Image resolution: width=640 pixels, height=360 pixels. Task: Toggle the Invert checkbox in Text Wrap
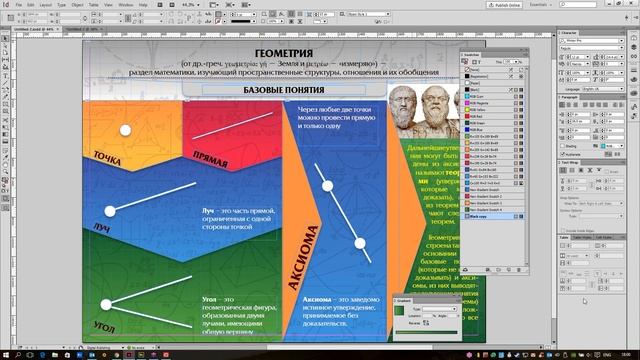[607, 172]
